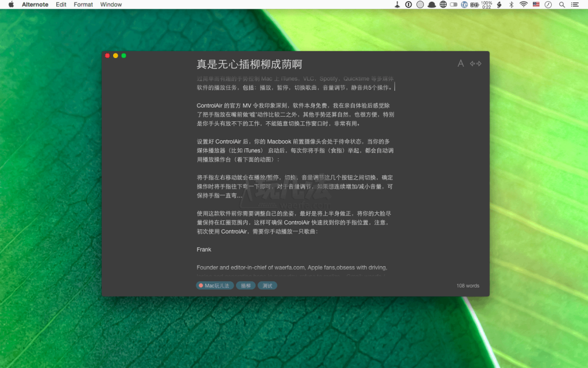
Task: Select the 插柳 tag
Action: pos(246,286)
